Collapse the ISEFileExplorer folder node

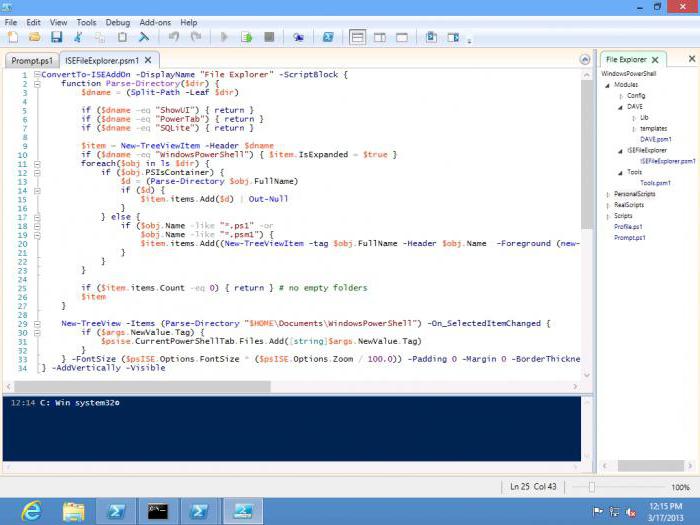[x=620, y=151]
